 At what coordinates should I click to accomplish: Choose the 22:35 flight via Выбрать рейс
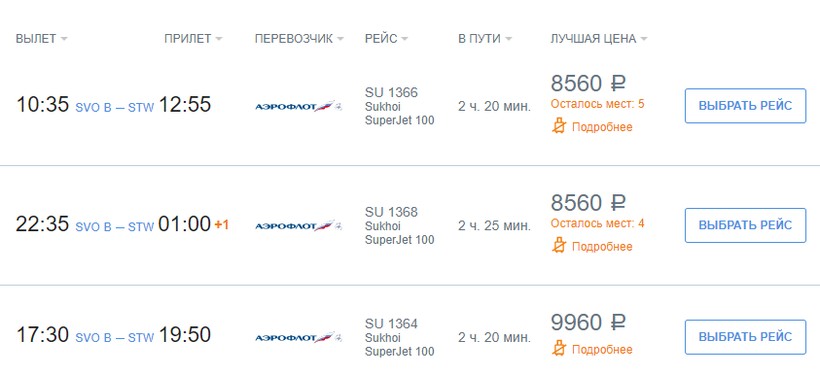click(x=745, y=225)
